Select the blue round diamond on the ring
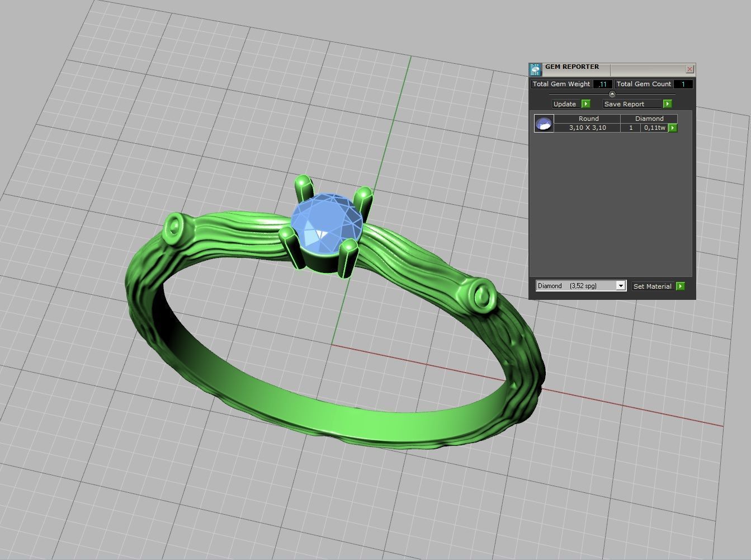The image size is (751, 560). coord(326,225)
